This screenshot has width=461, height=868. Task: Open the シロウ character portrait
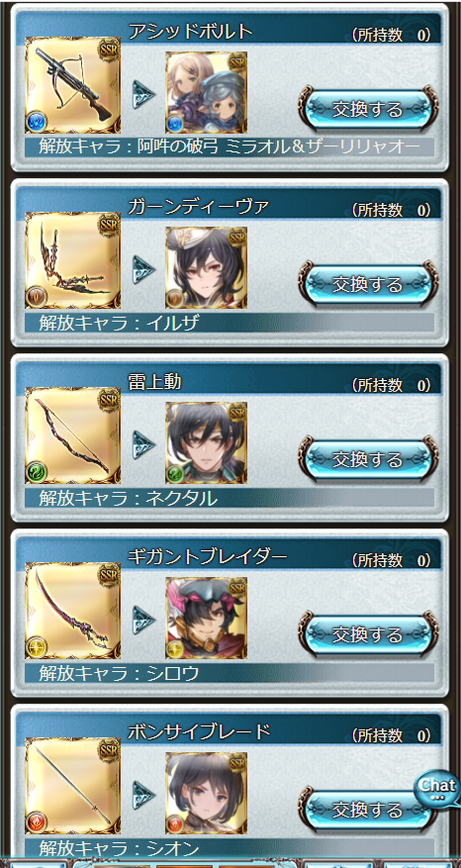[207, 618]
